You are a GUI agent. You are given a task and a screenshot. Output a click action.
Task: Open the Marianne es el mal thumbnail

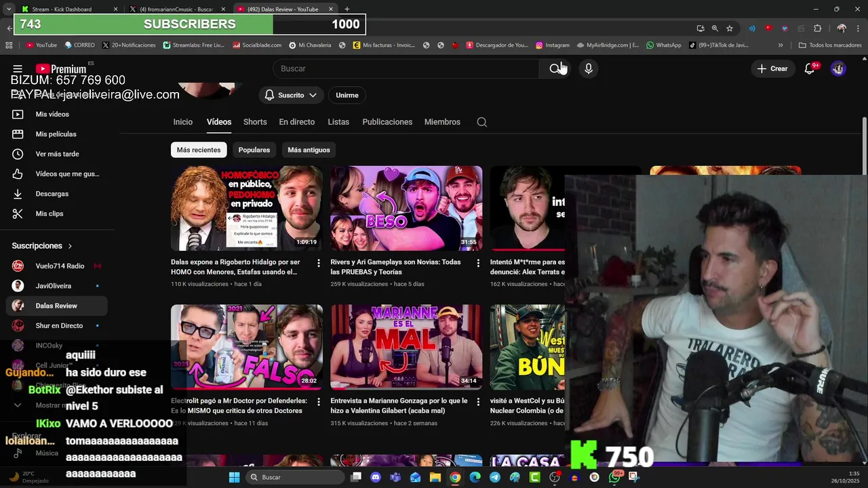pos(406,347)
